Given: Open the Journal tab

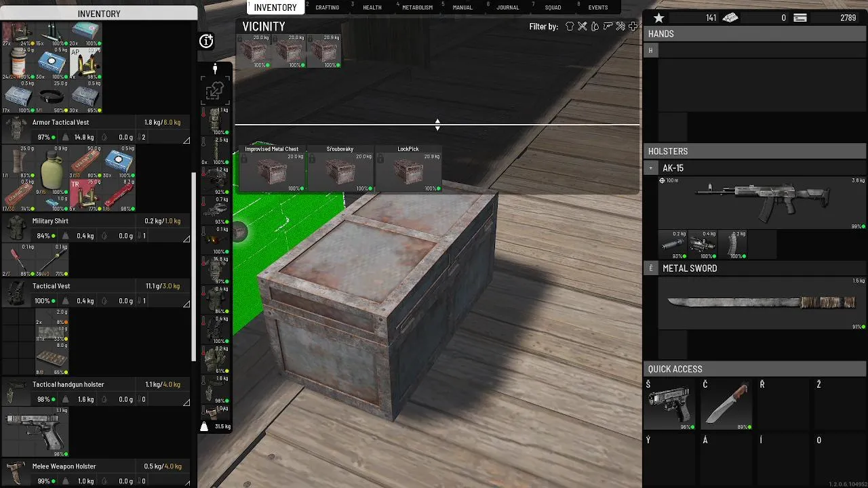Looking at the screenshot, I should (507, 7).
